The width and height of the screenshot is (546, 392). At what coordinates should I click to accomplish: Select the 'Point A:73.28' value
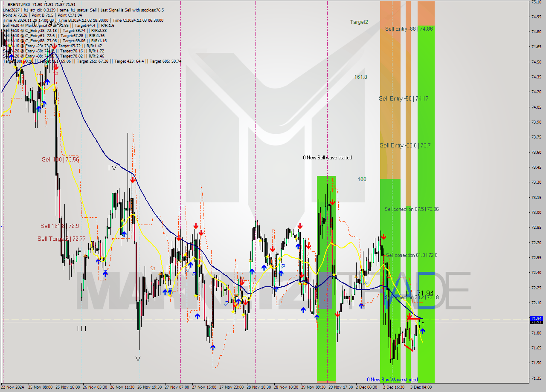click(x=15, y=15)
